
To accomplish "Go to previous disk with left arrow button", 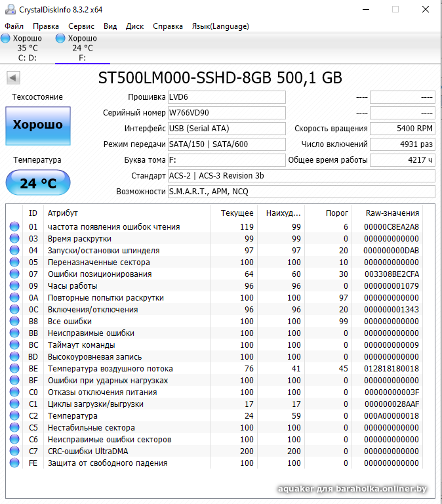I will click(13, 77).
